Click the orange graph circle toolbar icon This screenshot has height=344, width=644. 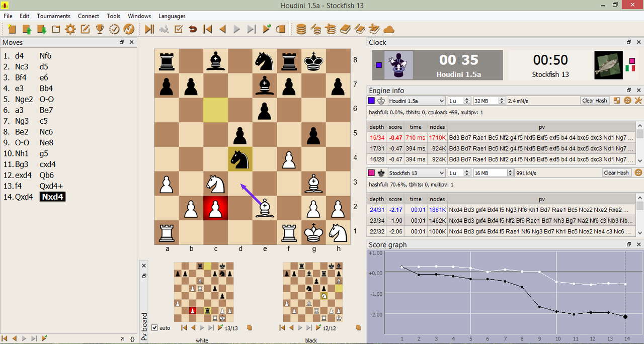tap(129, 29)
